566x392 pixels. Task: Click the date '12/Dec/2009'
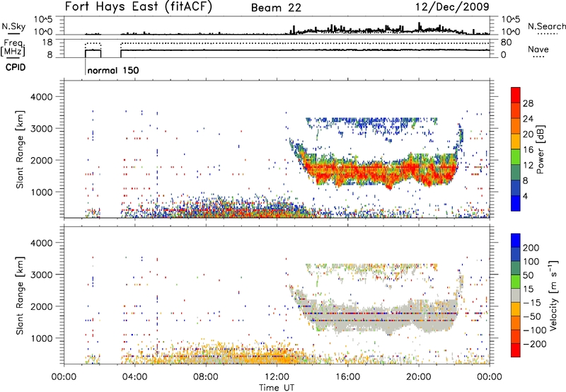[452, 7]
